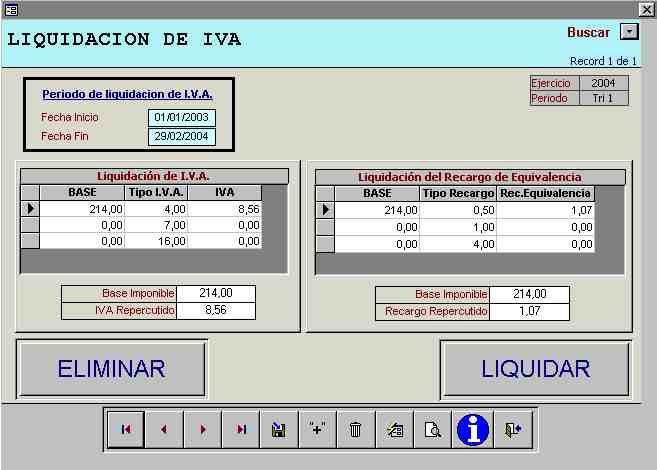Click Base Imponible value under I.V.A. table
This screenshot has width=657, height=470.
(216, 293)
